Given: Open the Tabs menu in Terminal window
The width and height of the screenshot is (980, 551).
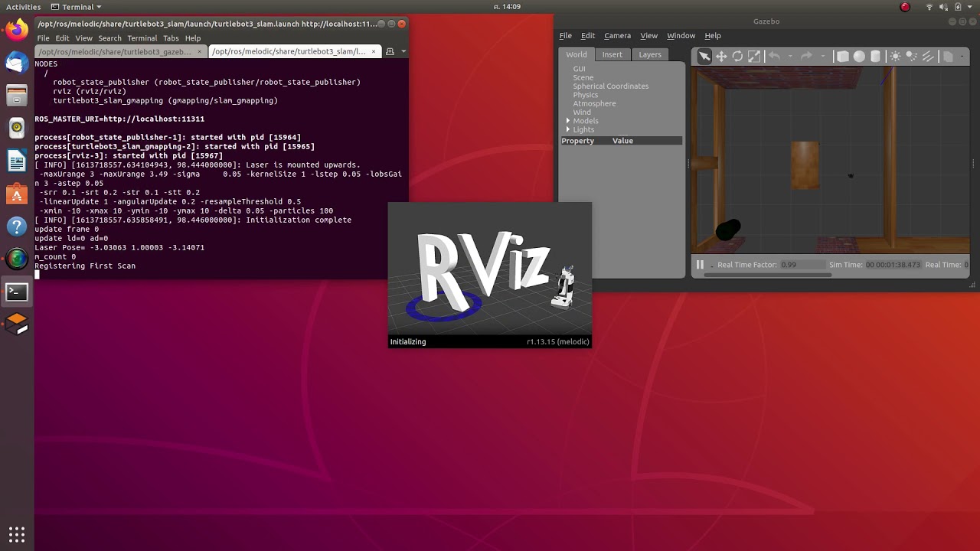Looking at the screenshot, I should tap(171, 37).
